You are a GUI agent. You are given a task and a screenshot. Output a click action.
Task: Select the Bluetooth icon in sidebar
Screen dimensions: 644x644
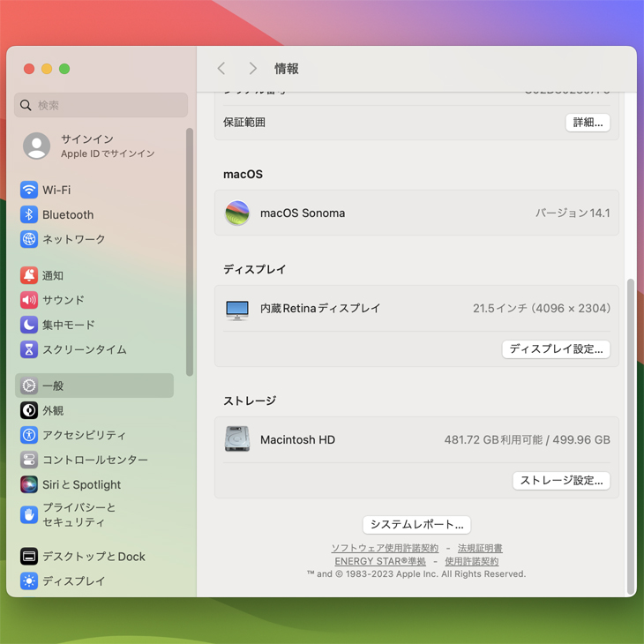tap(29, 214)
